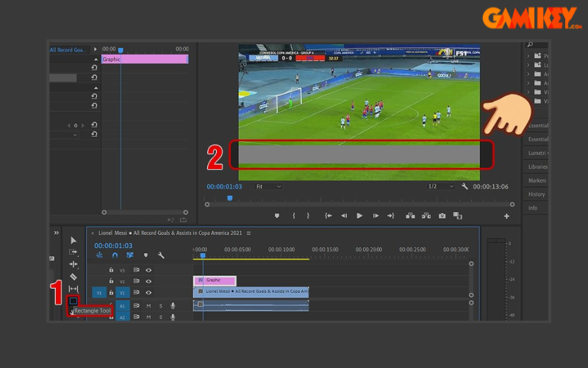Select the Ripple Edit tool
Screen dimensions: 588x368
73,264
